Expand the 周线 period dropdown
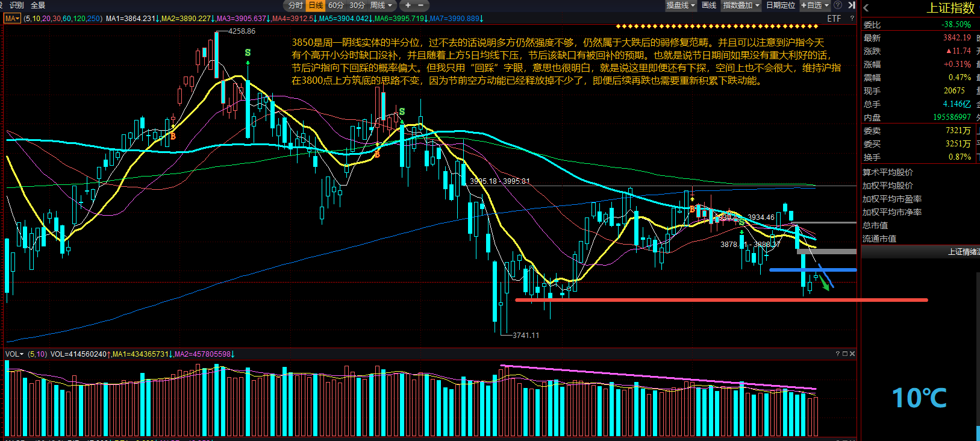 (x=381, y=5)
